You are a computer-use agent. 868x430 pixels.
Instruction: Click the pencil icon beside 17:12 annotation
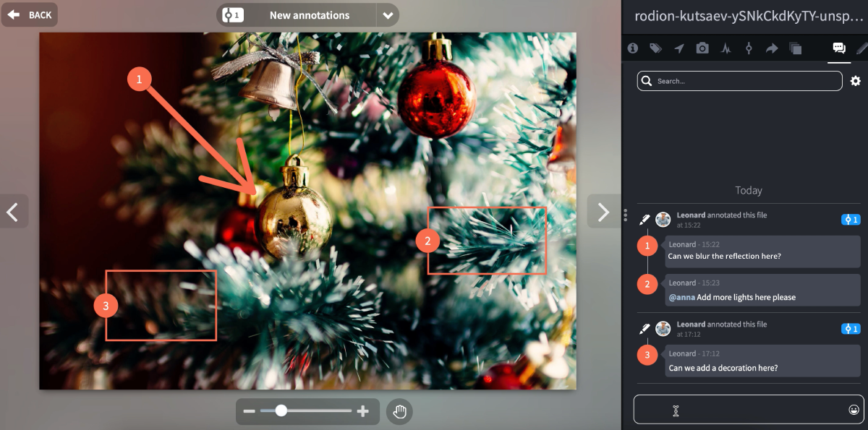tap(644, 329)
